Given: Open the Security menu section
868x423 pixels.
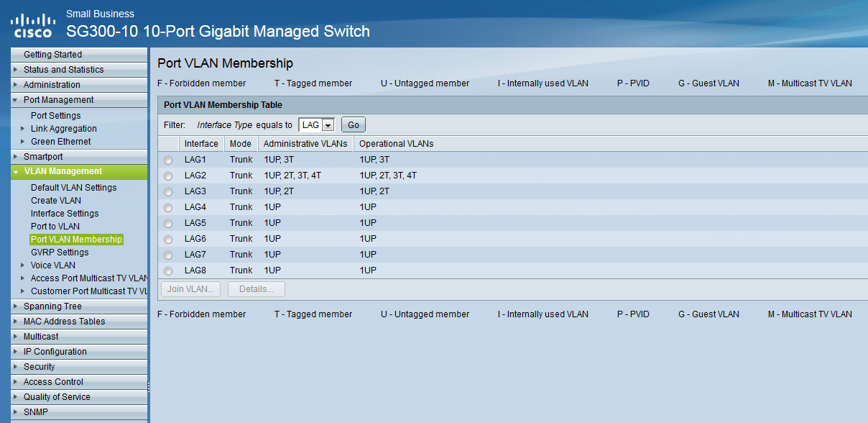Looking at the screenshot, I should [79, 367].
